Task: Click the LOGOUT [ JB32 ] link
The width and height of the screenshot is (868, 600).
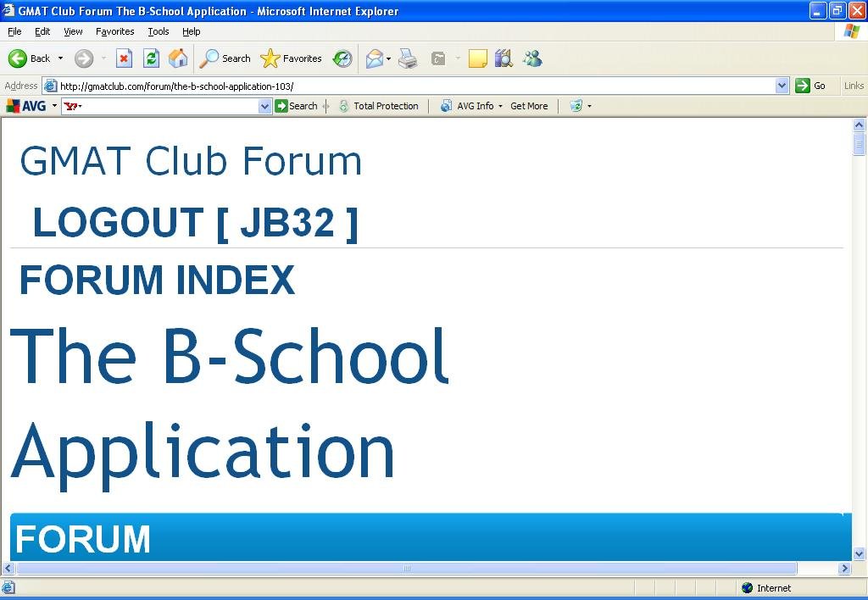Action: click(x=195, y=223)
